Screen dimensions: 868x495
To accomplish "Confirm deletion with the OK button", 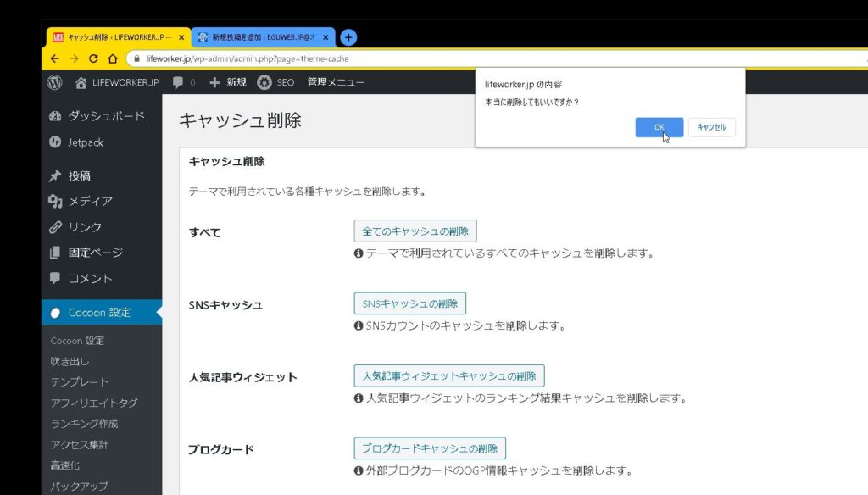I will (659, 127).
